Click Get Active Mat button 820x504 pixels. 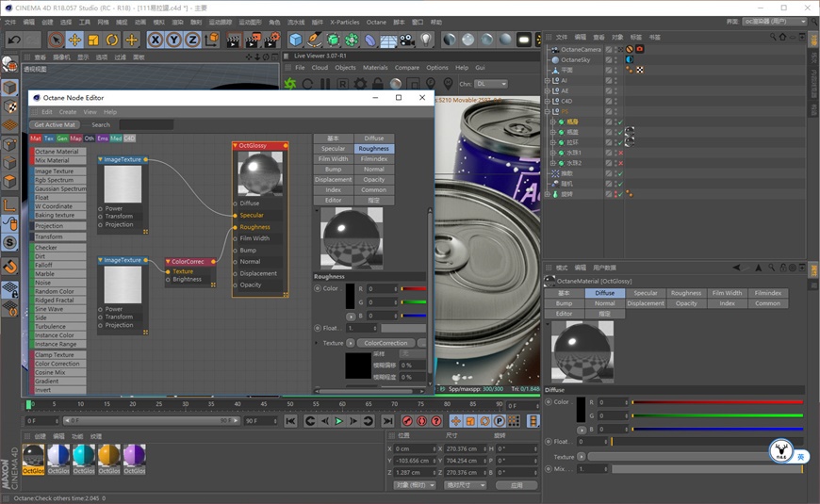pyautogui.click(x=55, y=124)
